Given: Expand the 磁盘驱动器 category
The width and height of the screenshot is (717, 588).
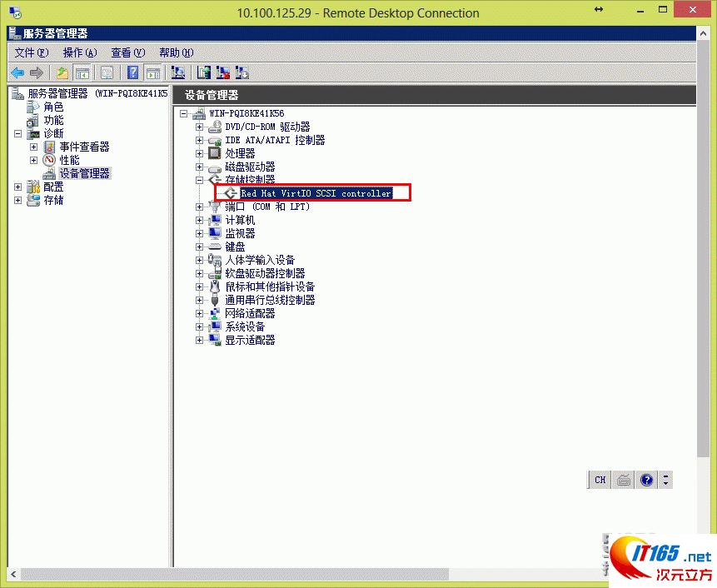Looking at the screenshot, I should pos(199,167).
